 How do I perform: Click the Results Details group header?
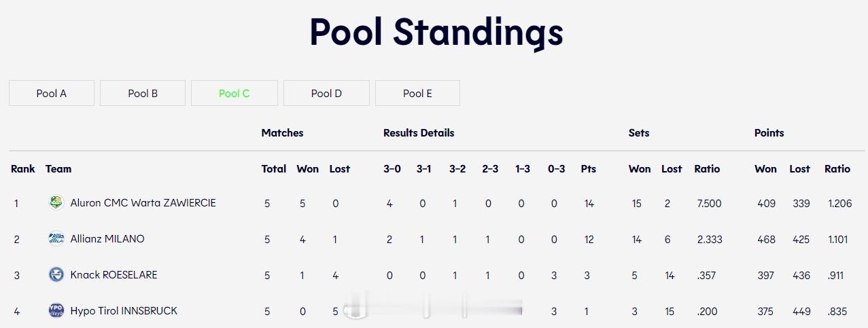coord(419,132)
